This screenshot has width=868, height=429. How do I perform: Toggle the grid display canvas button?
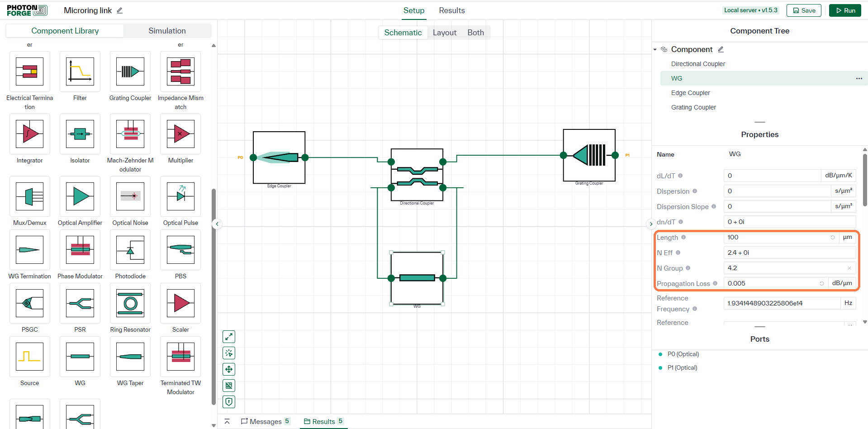229,386
